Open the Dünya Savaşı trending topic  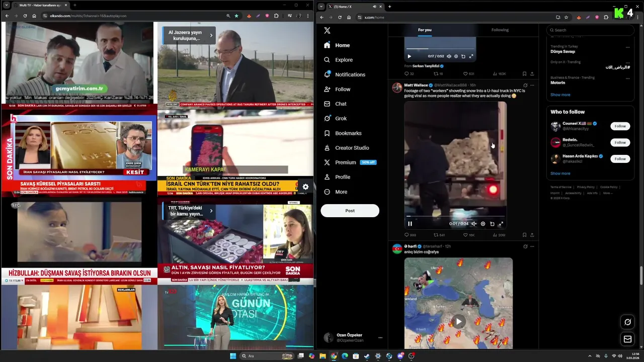[562, 51]
